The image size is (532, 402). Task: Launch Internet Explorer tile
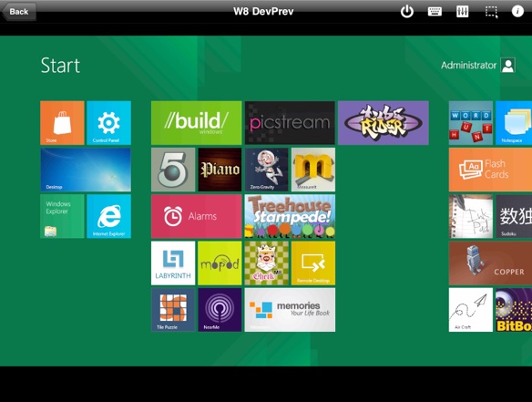[109, 216]
